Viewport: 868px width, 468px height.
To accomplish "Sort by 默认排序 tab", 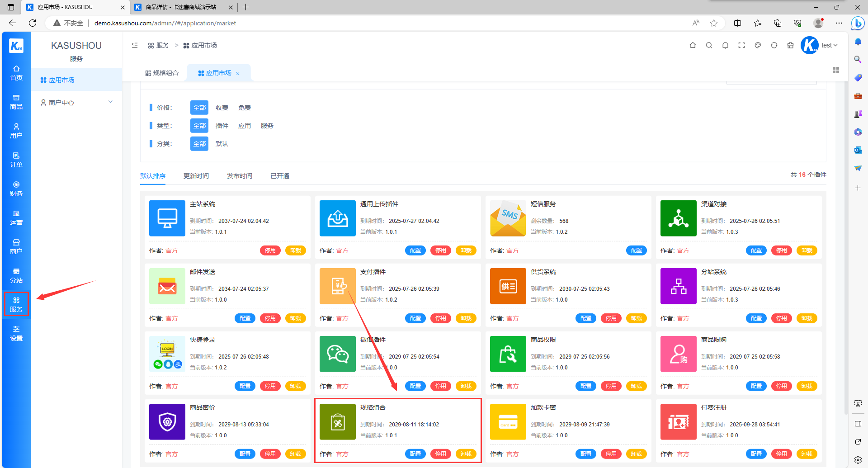I will (153, 176).
